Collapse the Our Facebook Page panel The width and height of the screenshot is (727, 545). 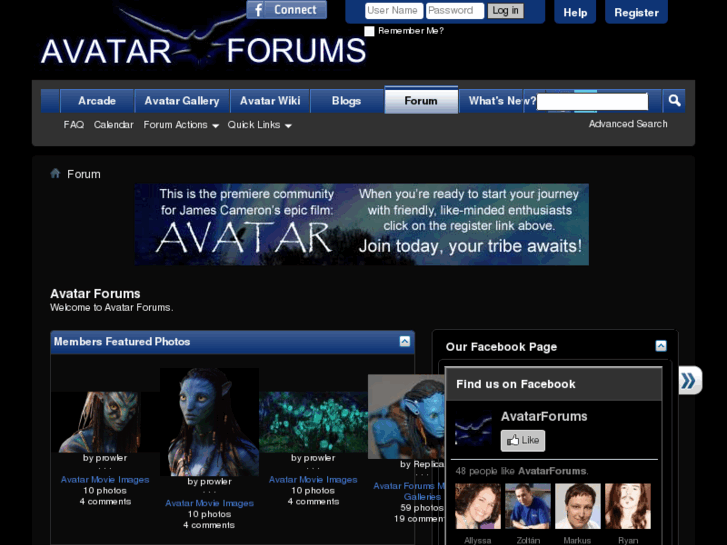[661, 346]
